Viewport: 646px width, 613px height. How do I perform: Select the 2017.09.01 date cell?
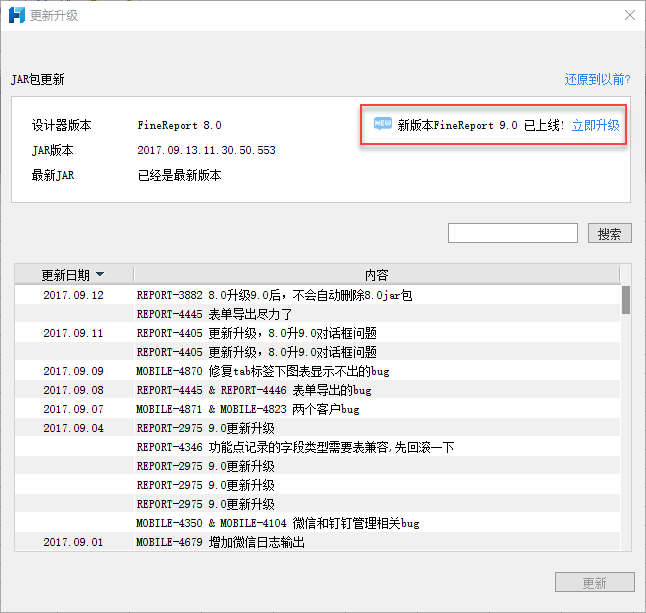click(73, 542)
